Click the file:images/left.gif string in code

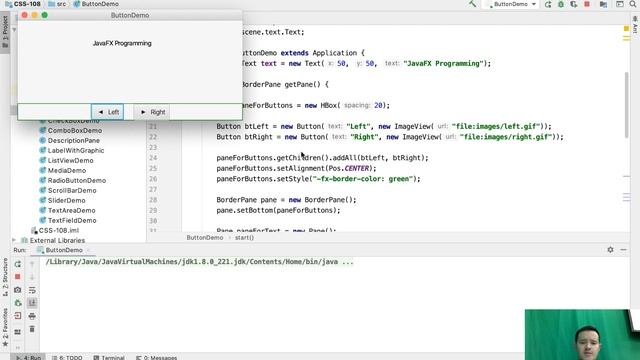(496, 127)
